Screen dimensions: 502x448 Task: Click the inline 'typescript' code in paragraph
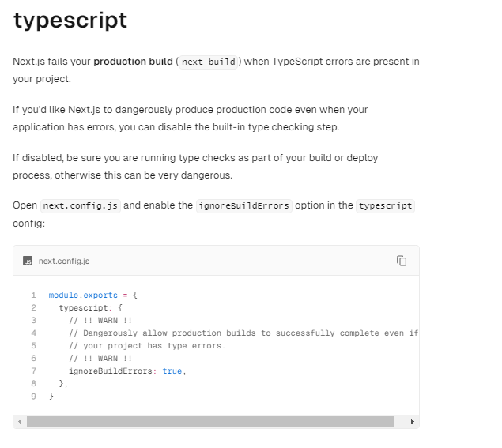[x=385, y=205]
